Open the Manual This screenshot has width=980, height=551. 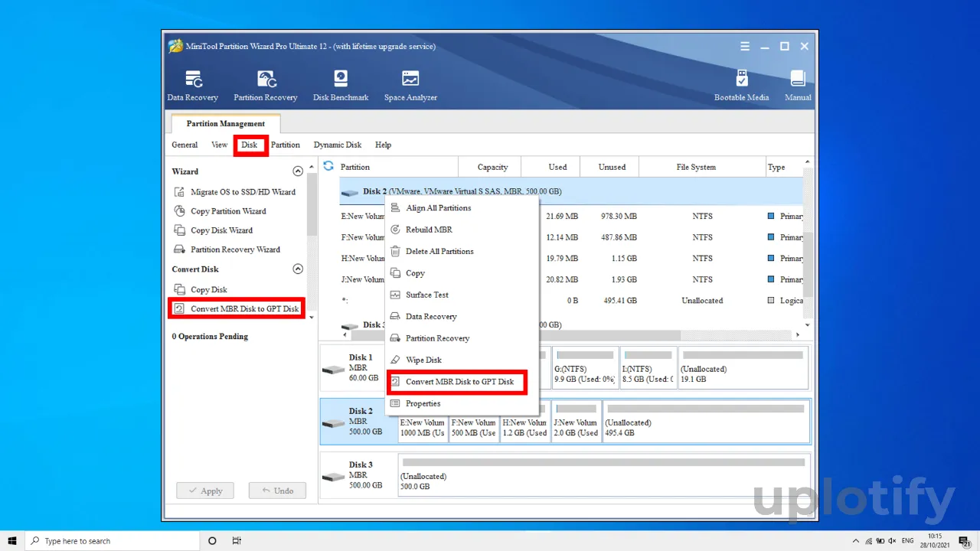coord(798,86)
